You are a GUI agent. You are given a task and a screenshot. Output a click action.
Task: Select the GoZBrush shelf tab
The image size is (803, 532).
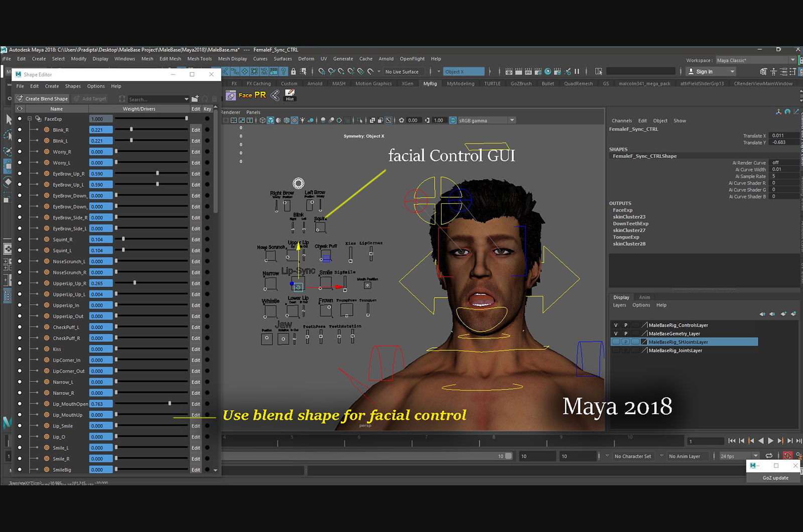click(x=521, y=84)
